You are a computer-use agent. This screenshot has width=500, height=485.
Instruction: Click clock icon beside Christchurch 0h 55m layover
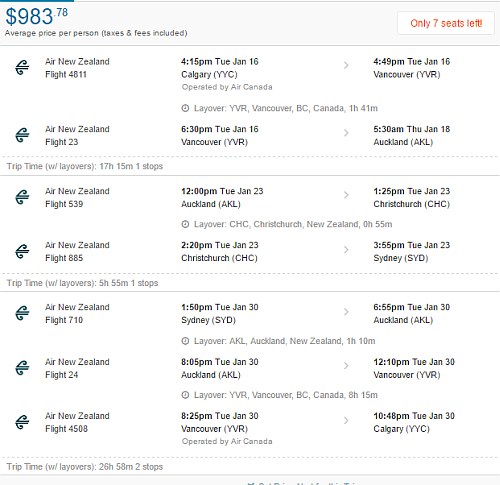click(185, 224)
